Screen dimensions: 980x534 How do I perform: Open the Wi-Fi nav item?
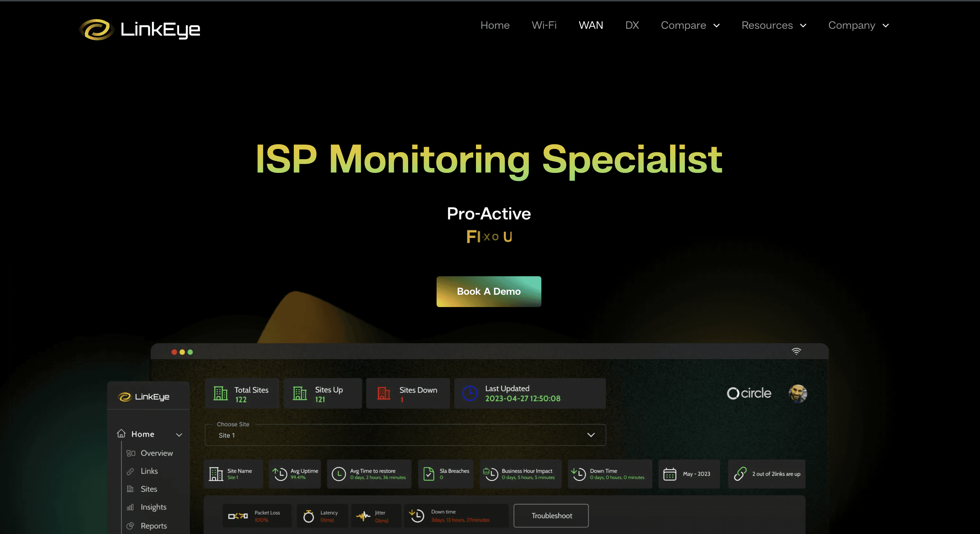(x=544, y=25)
